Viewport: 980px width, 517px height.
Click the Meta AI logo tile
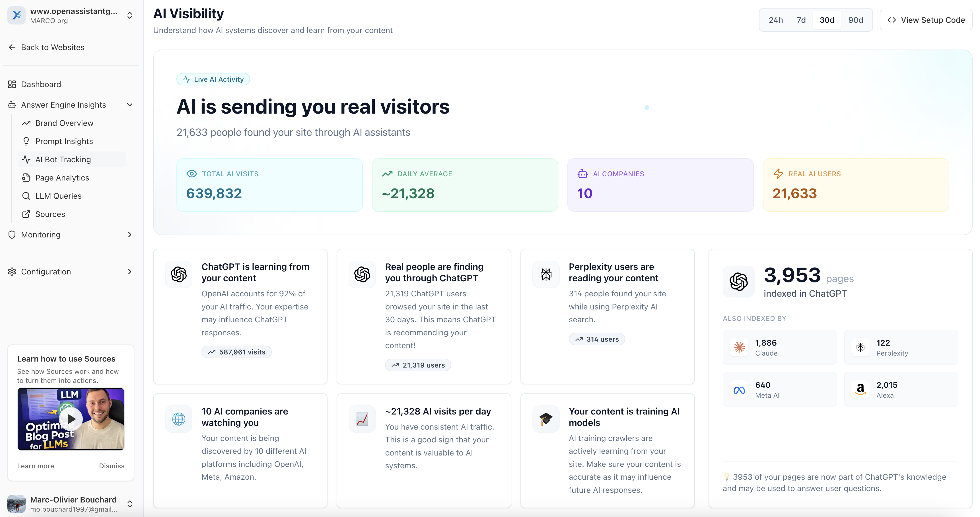739,390
